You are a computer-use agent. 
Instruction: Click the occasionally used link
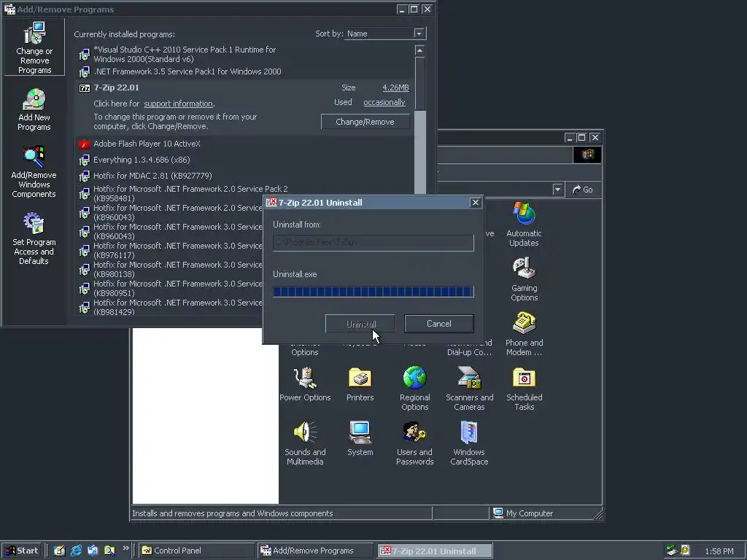click(384, 102)
